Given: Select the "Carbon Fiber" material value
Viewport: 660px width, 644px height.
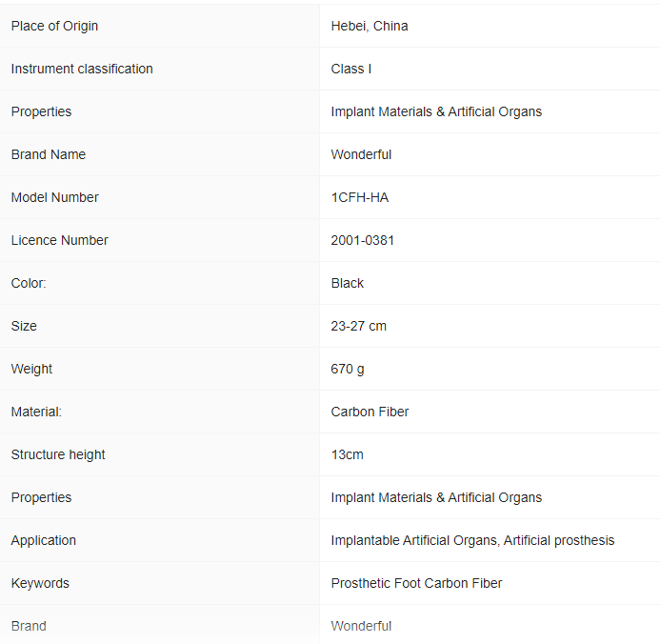Looking at the screenshot, I should pos(370,412).
